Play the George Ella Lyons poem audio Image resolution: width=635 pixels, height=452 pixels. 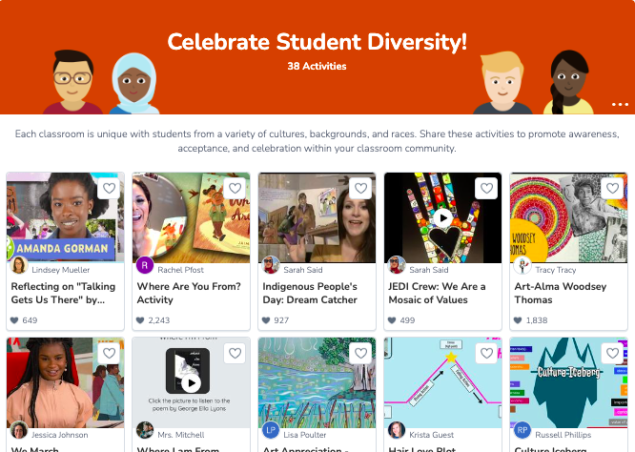[191, 383]
